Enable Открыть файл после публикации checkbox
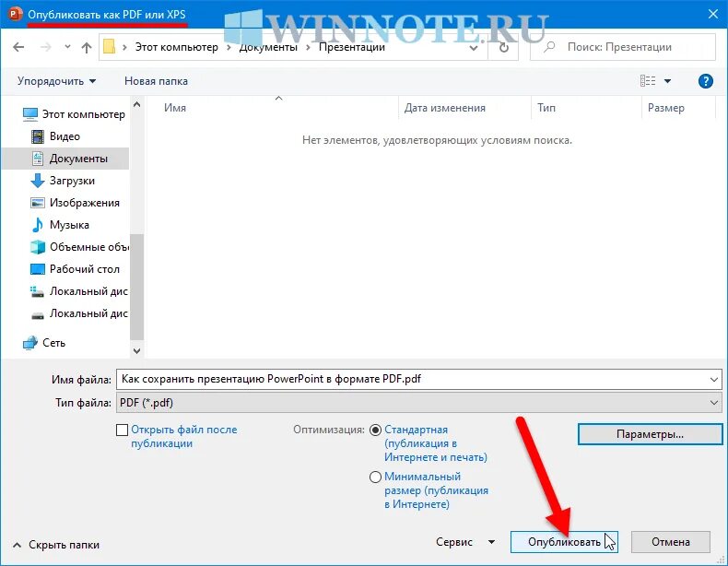 click(x=123, y=430)
